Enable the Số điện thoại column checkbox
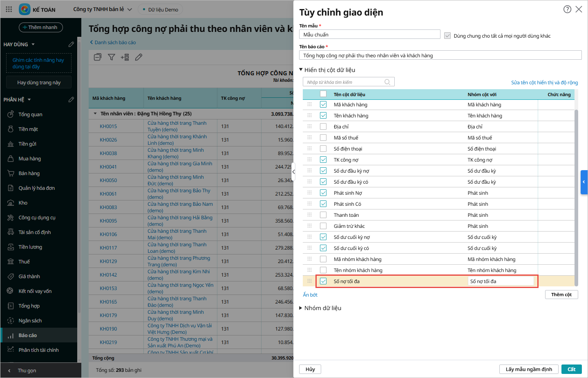Image resolution: width=588 pixels, height=378 pixels. click(323, 149)
